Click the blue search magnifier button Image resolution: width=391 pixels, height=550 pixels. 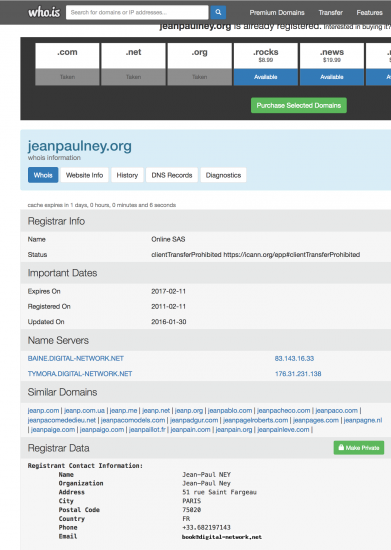[218, 13]
